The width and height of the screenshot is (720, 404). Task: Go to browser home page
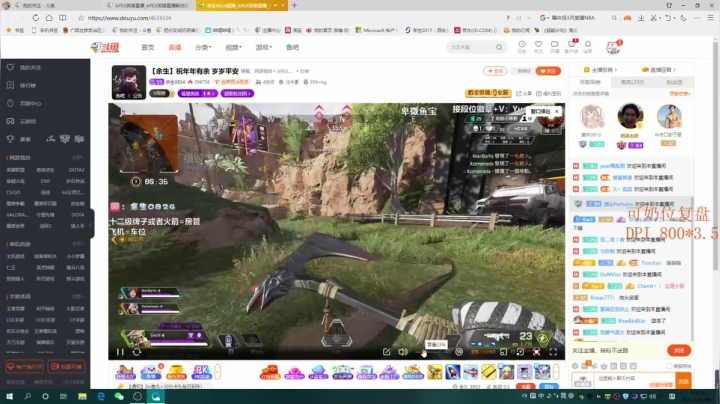coord(49,17)
